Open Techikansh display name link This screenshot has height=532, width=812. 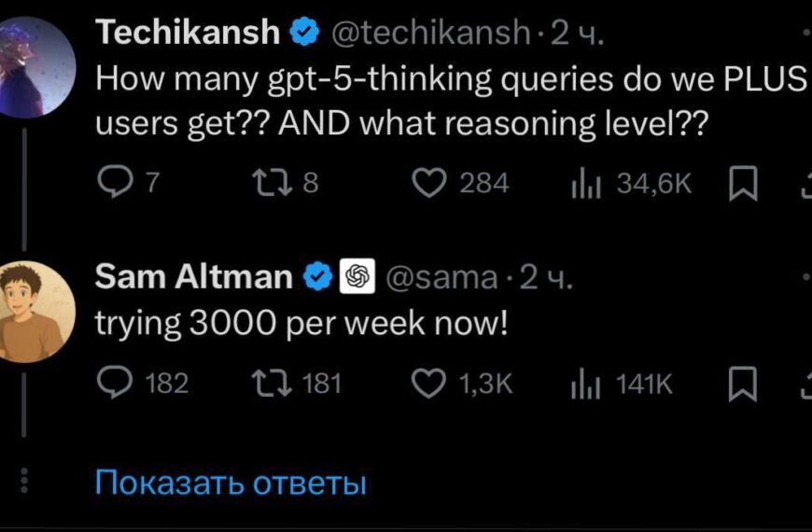tap(188, 33)
